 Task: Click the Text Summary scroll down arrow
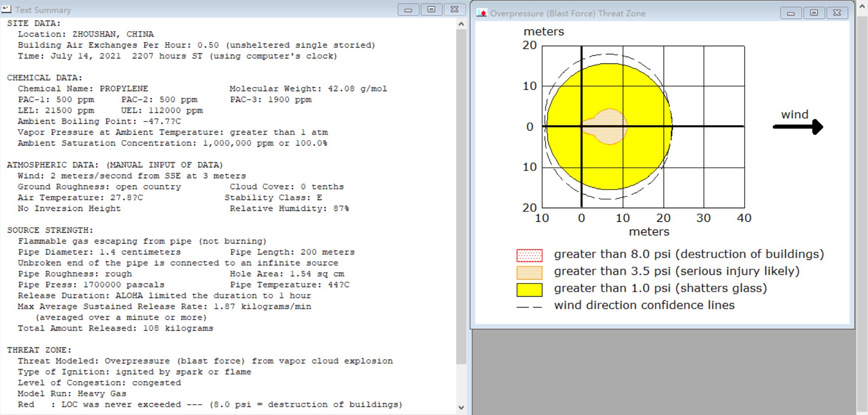461,407
